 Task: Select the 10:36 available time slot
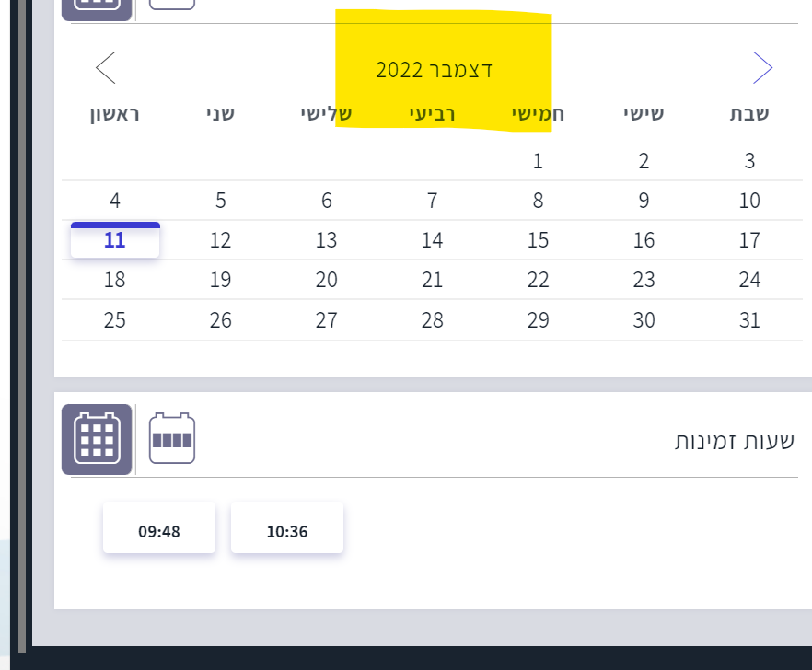[287, 530]
